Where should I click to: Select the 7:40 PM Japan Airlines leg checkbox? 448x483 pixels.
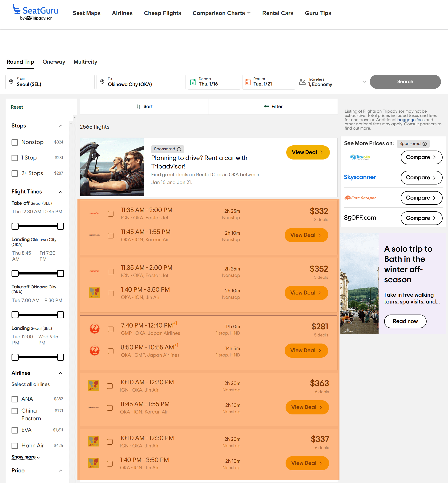point(111,329)
